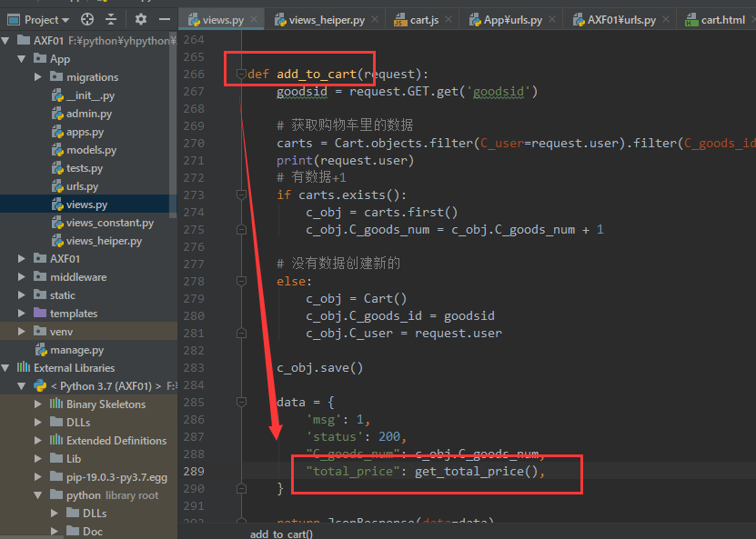Select views_heiper.py in the project tree
Screen dimensions: 756x539
tap(104, 241)
